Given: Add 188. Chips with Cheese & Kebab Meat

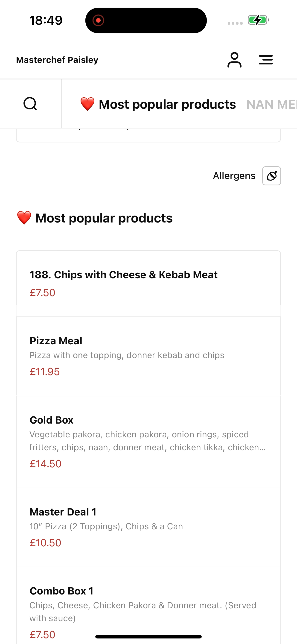Looking at the screenshot, I should (x=148, y=284).
